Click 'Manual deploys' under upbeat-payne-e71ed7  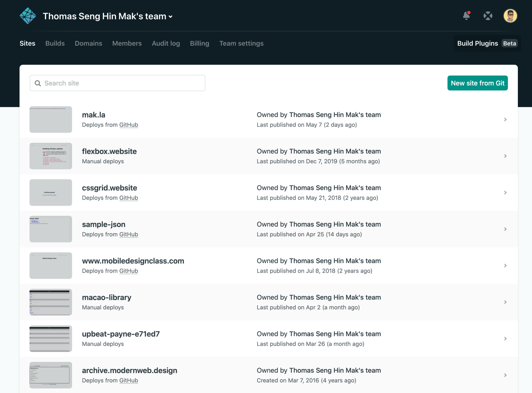(x=103, y=344)
